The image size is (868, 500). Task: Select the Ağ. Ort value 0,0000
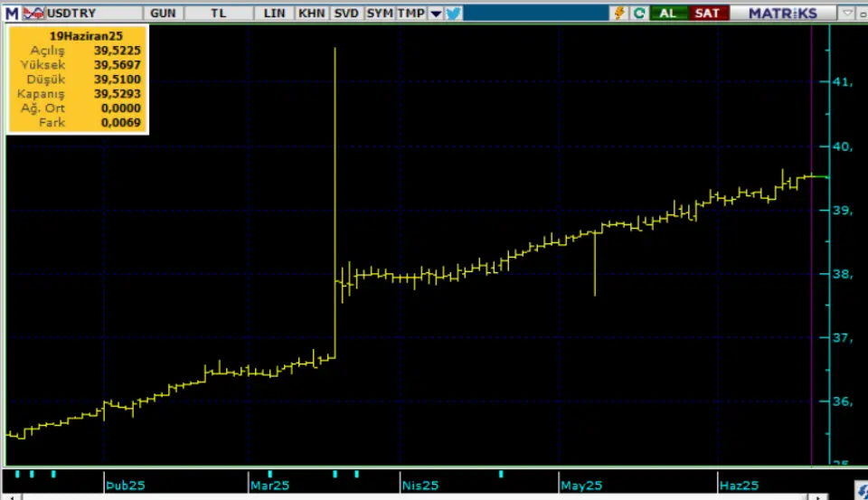pyautogui.click(x=120, y=108)
